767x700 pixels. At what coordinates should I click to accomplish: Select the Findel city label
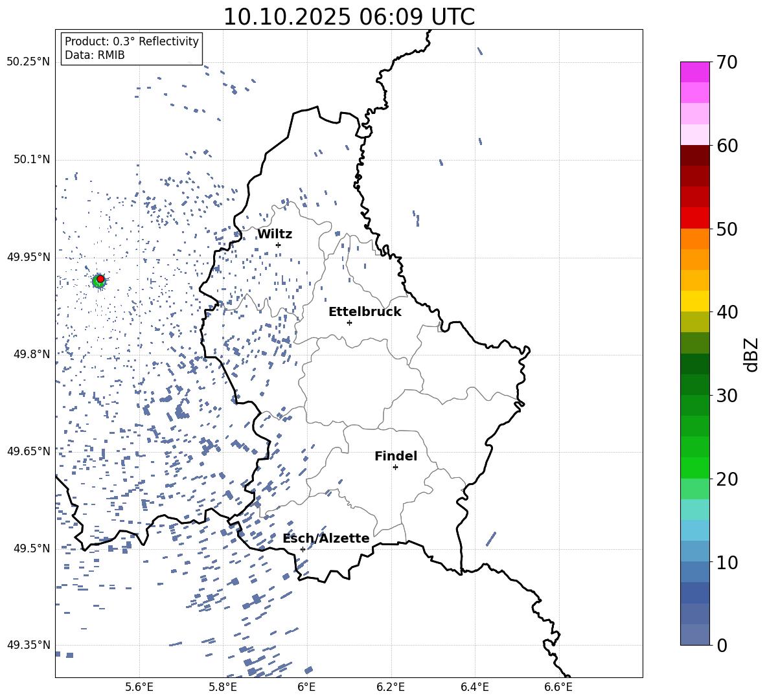[396, 456]
